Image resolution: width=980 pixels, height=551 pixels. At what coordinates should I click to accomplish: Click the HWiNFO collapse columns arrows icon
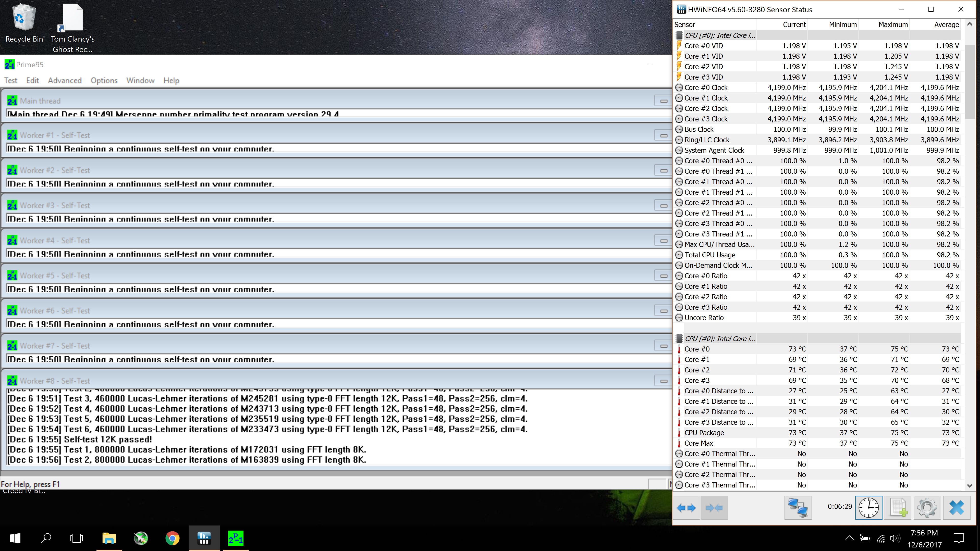click(x=714, y=508)
